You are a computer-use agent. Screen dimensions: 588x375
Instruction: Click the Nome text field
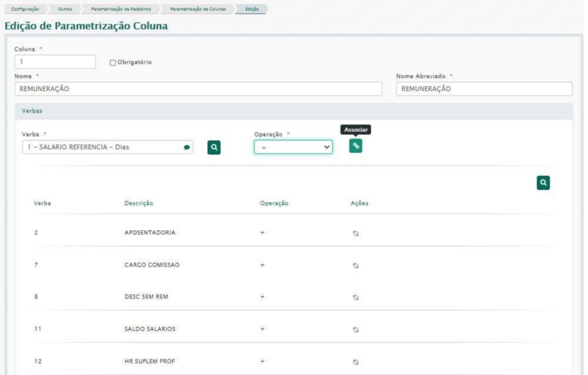[198, 89]
